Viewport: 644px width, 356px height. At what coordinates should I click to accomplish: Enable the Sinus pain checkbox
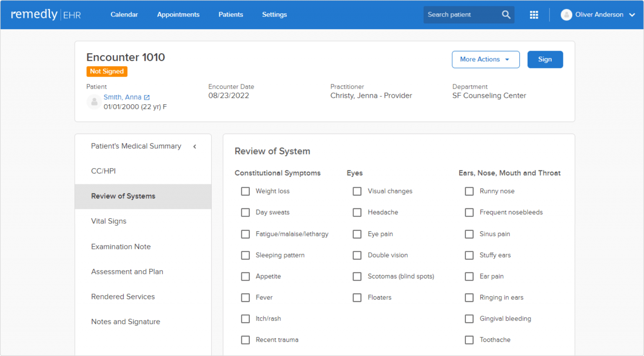click(469, 234)
